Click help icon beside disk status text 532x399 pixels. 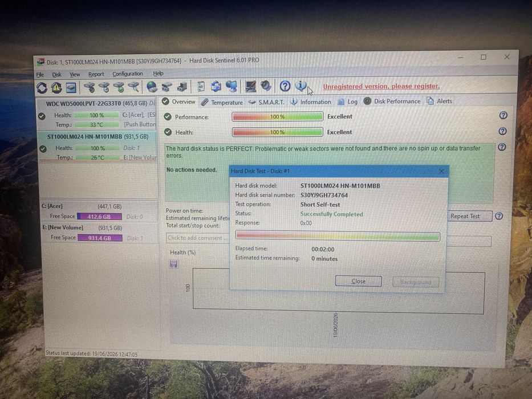click(502, 147)
